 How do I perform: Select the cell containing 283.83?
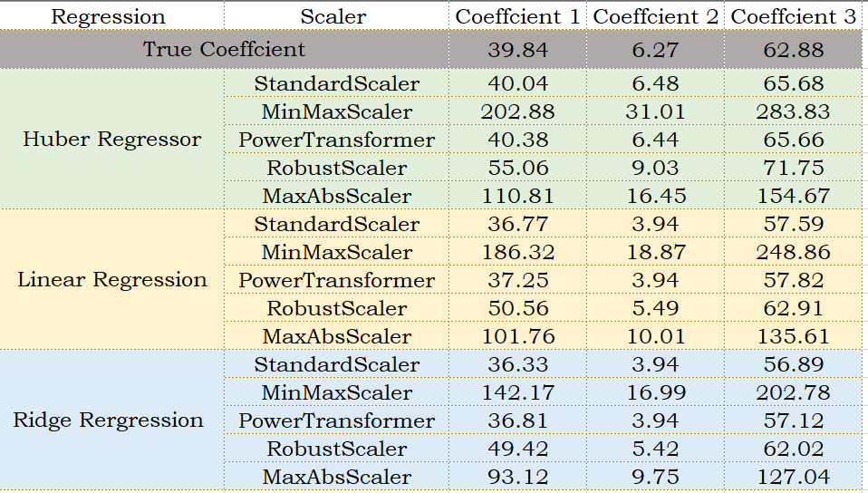pyautogui.click(x=794, y=112)
